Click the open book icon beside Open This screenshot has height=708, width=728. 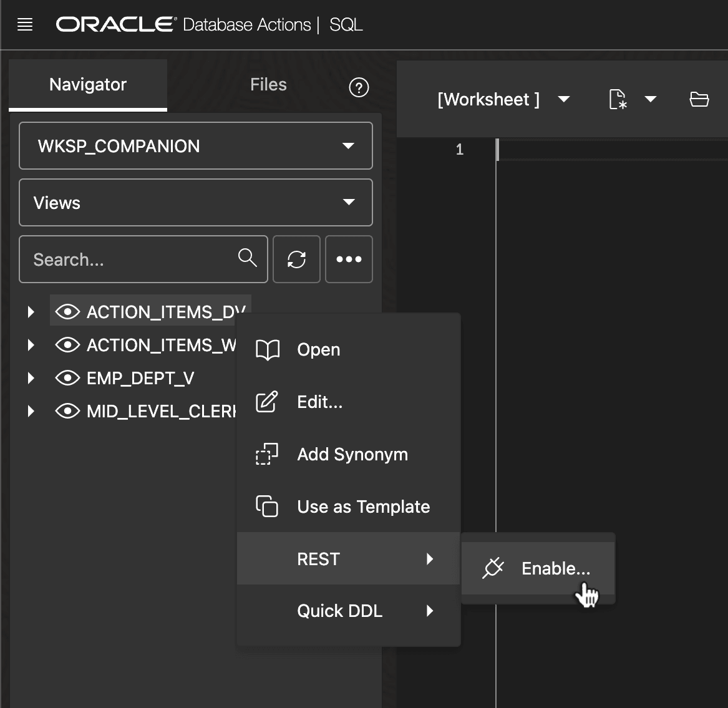[268, 349]
